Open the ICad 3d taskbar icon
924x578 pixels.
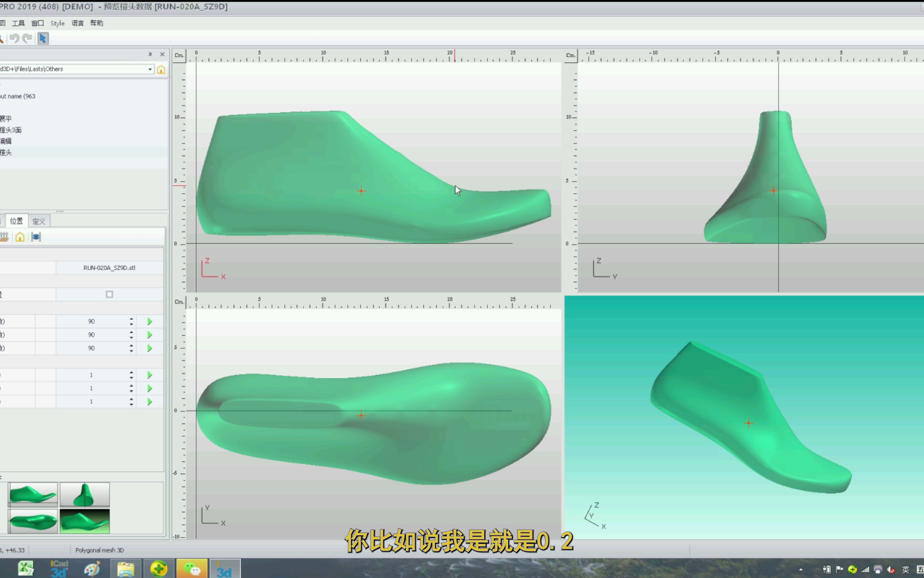(59, 568)
